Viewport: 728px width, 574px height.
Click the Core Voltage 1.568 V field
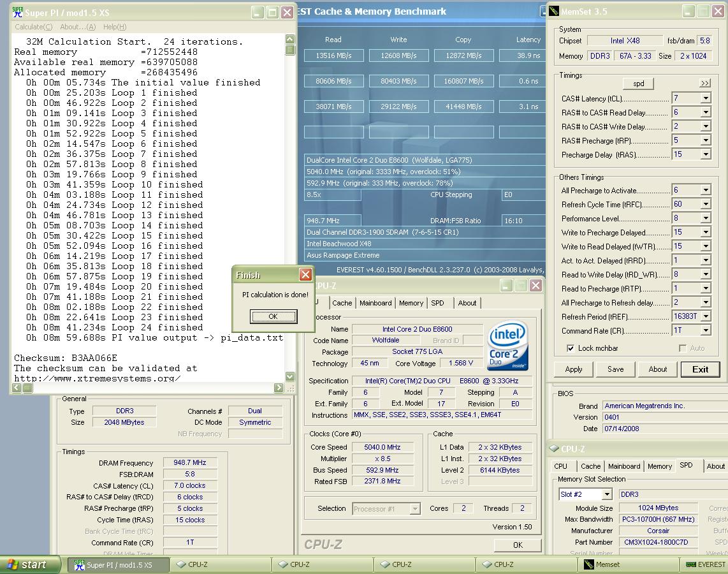click(x=460, y=363)
